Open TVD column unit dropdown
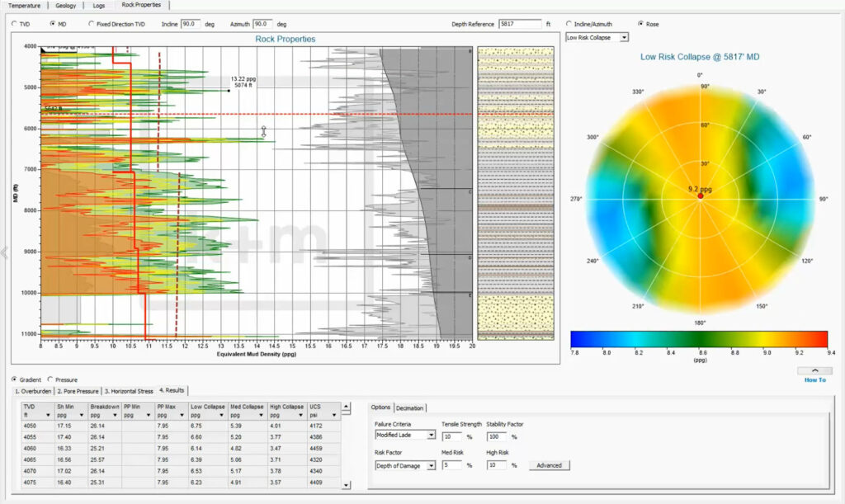Image resolution: width=845 pixels, height=504 pixels. pos(48,415)
